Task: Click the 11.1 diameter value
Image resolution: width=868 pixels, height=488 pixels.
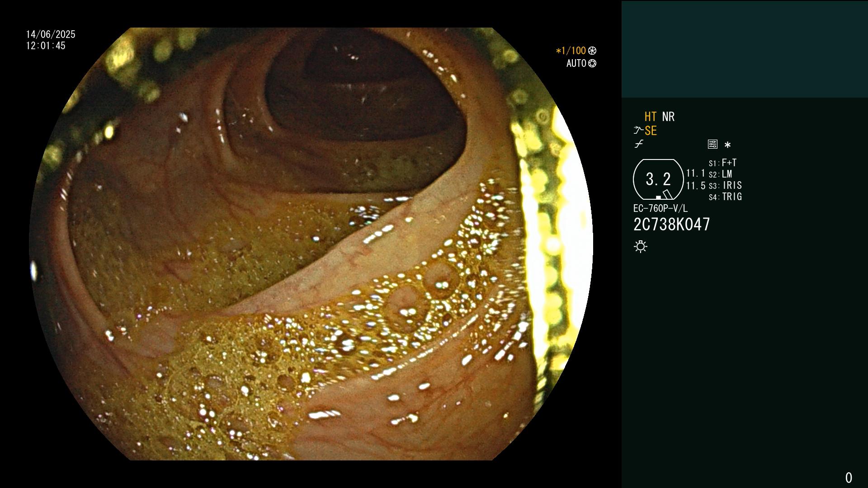Action: coord(696,173)
